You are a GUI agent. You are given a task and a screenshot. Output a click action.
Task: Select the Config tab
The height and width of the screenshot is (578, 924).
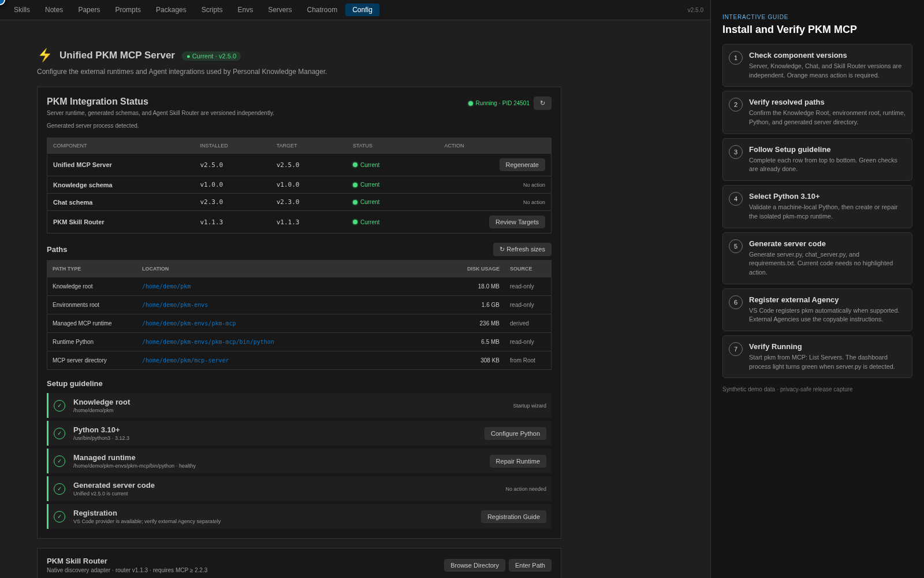(x=362, y=10)
